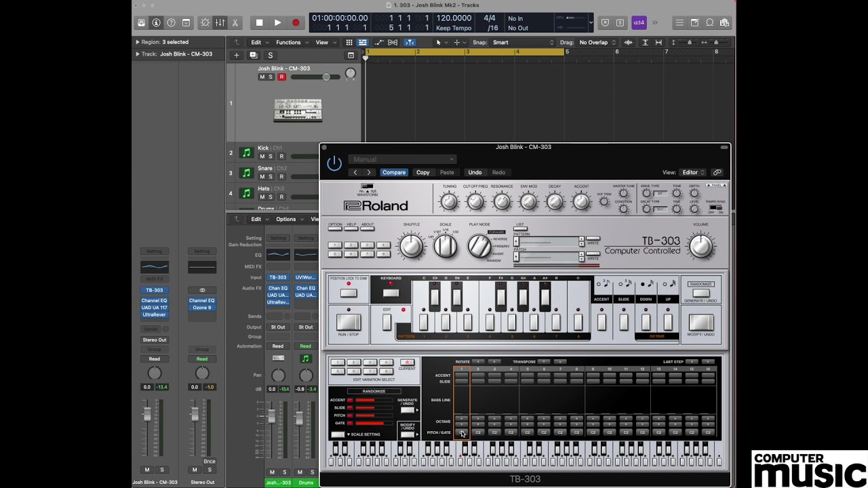This screenshot has height=488, width=868.
Task: Solo the Snare track
Action: click(271, 177)
